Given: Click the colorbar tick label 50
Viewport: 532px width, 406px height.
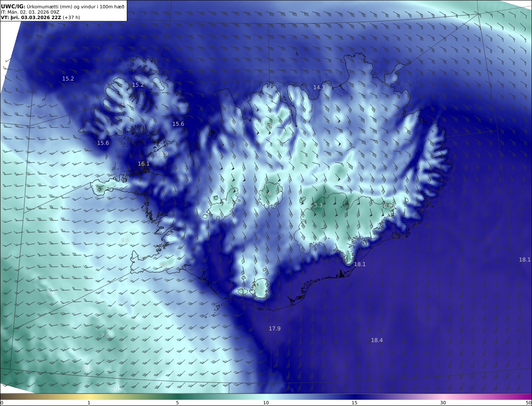Looking at the screenshot, I should (528, 403).
